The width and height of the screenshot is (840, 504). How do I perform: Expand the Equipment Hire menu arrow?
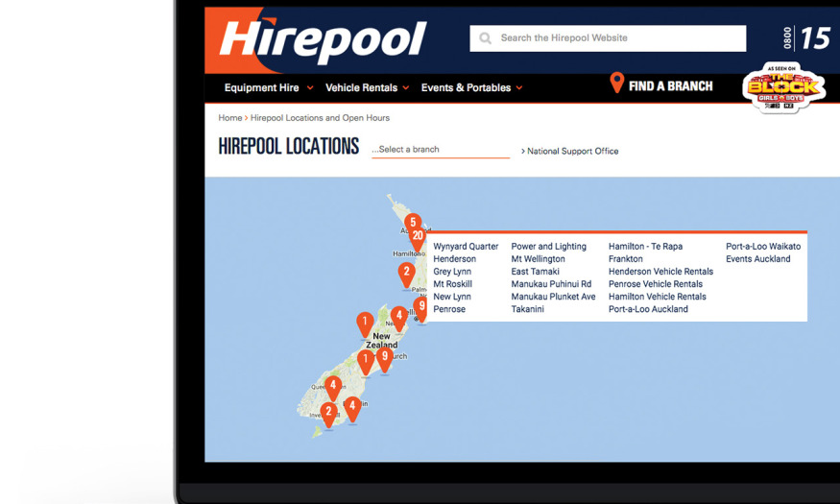pos(310,87)
